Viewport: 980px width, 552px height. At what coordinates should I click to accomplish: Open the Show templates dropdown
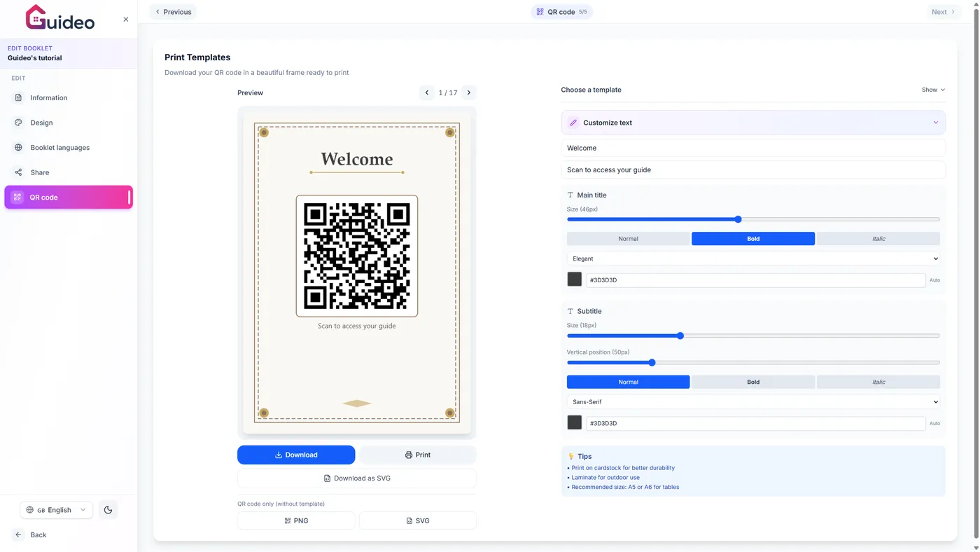pos(933,90)
